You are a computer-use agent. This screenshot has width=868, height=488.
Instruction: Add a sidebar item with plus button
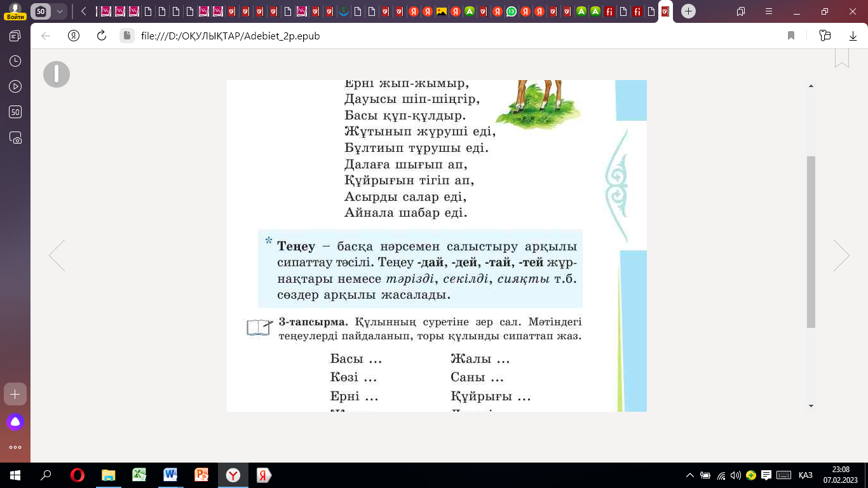(15, 394)
